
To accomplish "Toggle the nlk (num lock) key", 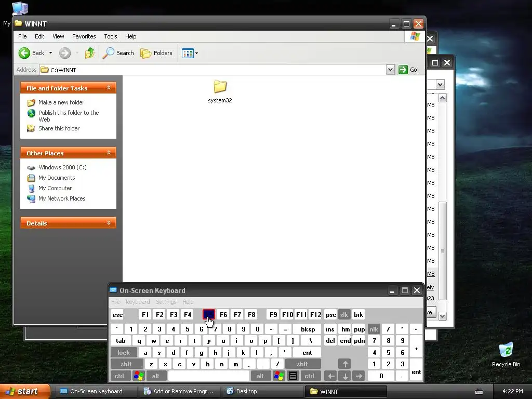I will tap(374, 329).
